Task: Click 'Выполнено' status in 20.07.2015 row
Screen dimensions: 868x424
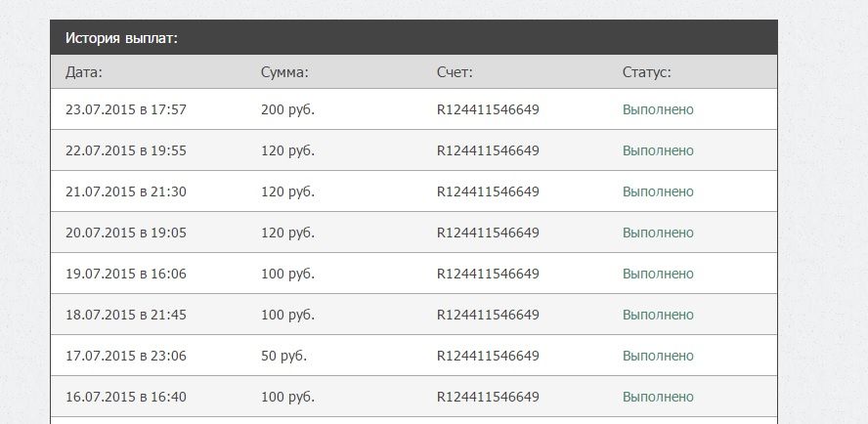Action: point(658,233)
